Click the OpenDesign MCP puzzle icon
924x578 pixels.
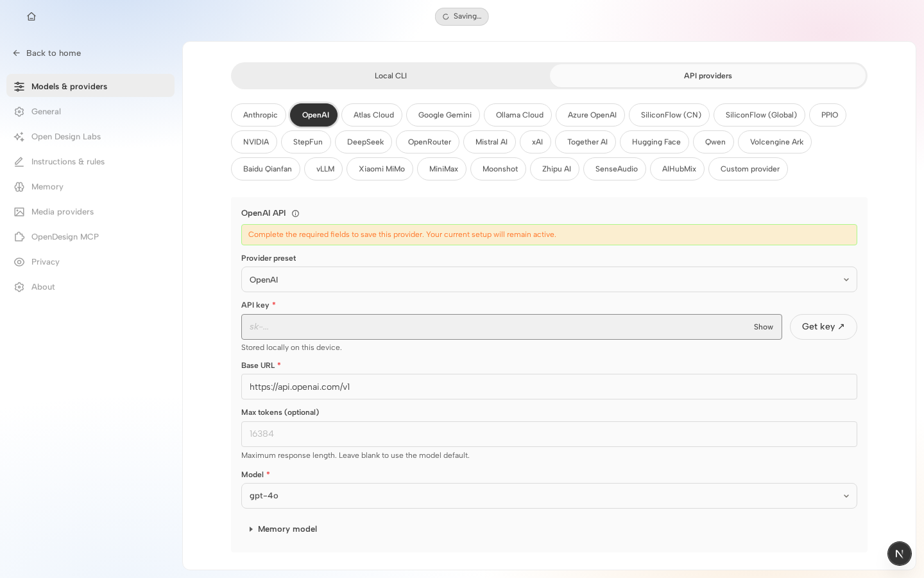[19, 237]
